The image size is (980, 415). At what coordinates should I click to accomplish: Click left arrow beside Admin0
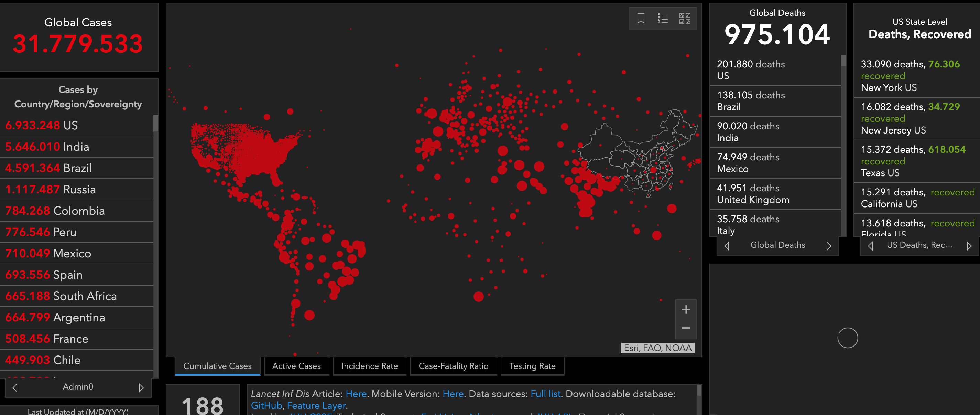pos(15,387)
